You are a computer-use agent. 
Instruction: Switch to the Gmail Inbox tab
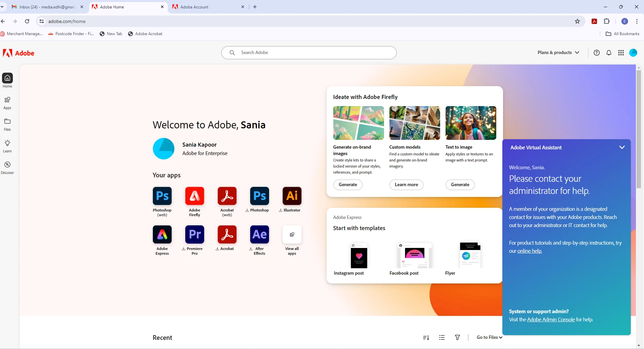tap(47, 7)
